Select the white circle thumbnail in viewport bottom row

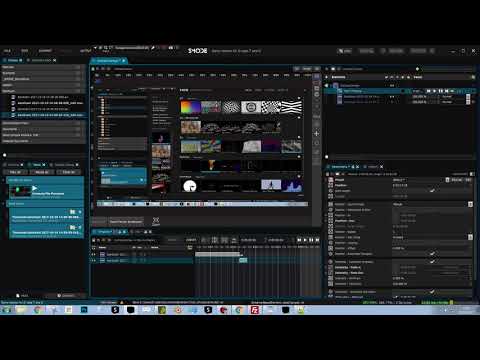pyautogui.click(x=190, y=186)
